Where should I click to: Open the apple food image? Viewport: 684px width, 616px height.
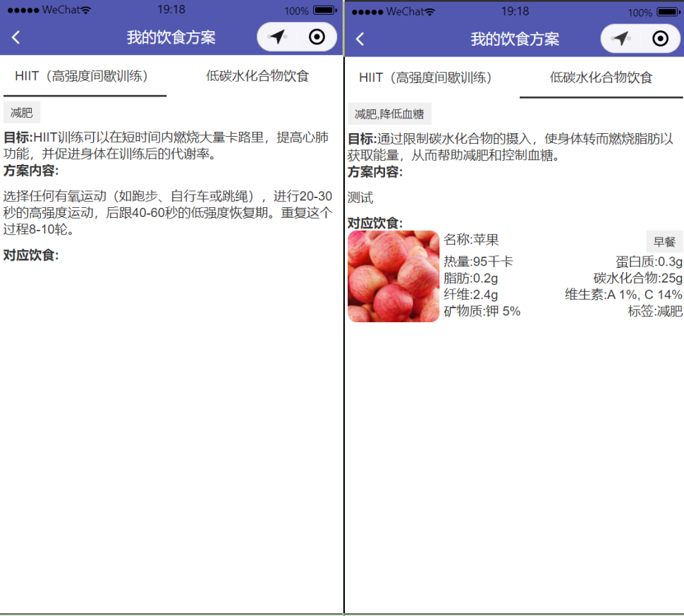[x=393, y=276]
